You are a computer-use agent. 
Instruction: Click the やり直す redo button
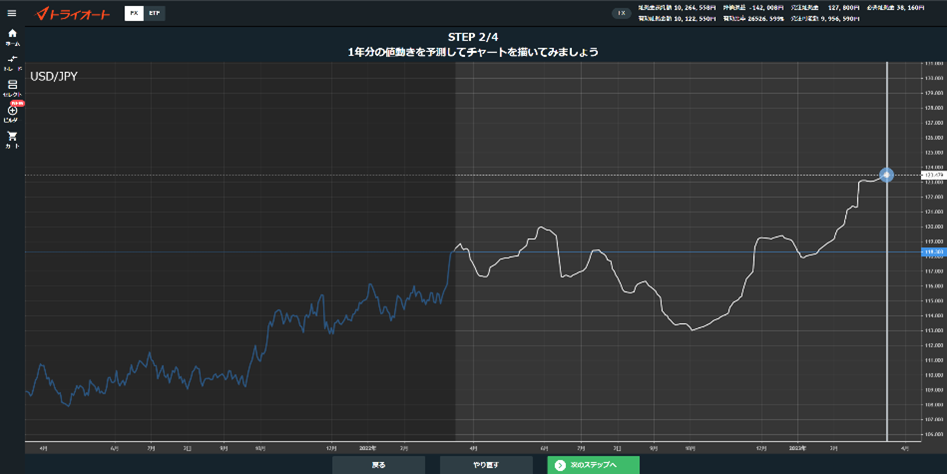coord(486,465)
